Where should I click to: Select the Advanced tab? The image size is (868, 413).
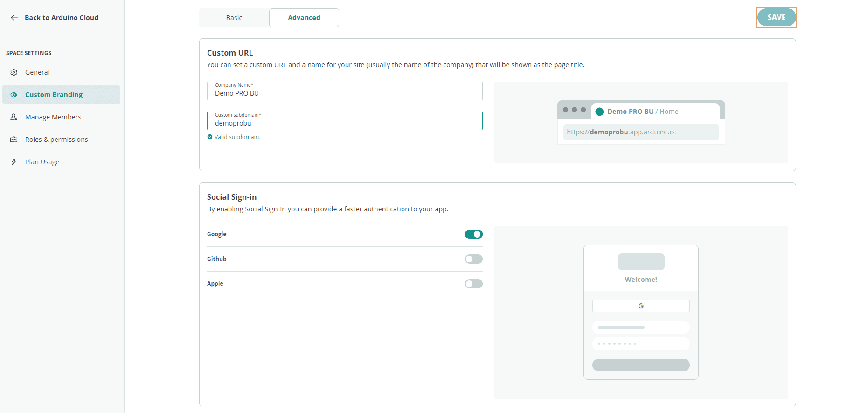pyautogui.click(x=304, y=18)
